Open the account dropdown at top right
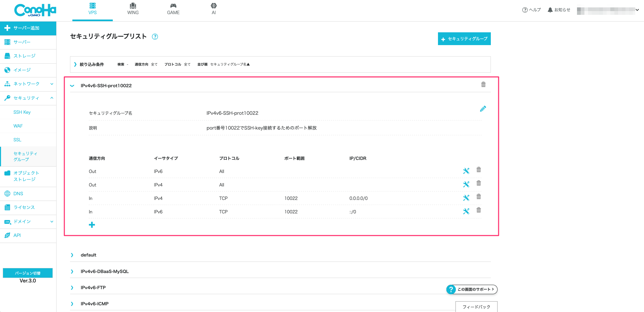The width and height of the screenshot is (644, 312). click(x=637, y=10)
